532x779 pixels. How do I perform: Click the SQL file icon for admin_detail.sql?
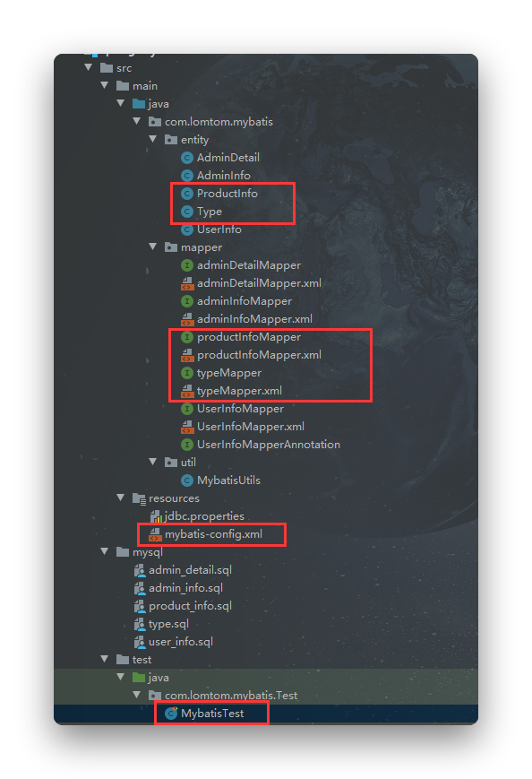pyautogui.click(x=140, y=570)
